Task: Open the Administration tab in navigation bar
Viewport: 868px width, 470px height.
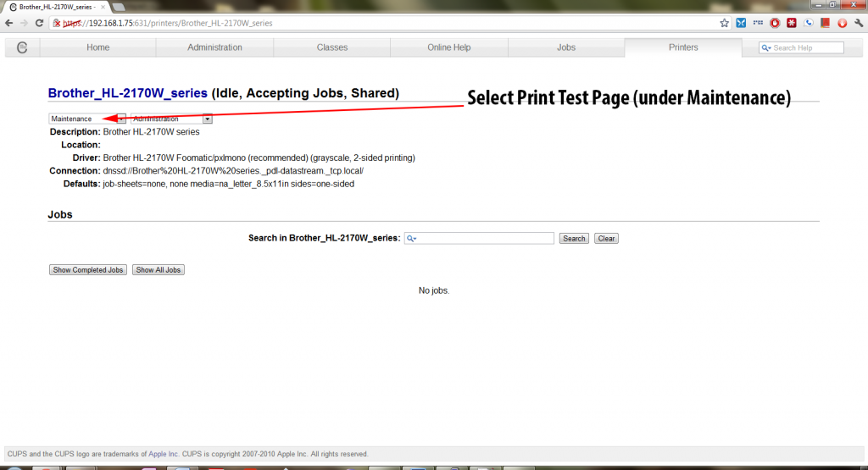Action: pyautogui.click(x=214, y=47)
